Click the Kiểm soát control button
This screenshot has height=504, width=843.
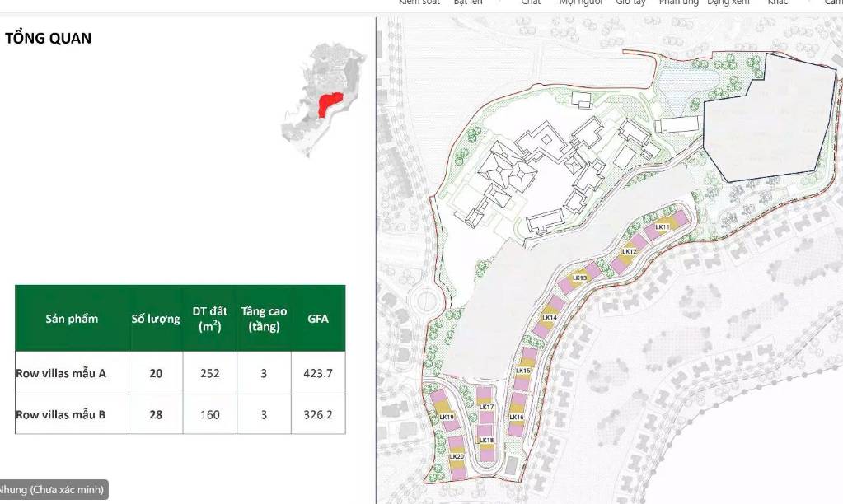[x=420, y=2]
